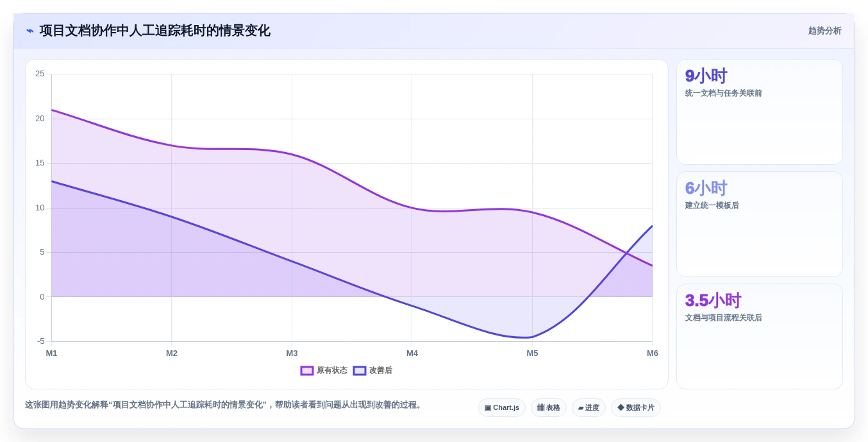This screenshot has height=442, width=868.
Task: Click the 数据卡片 tag chip
Action: point(636,407)
